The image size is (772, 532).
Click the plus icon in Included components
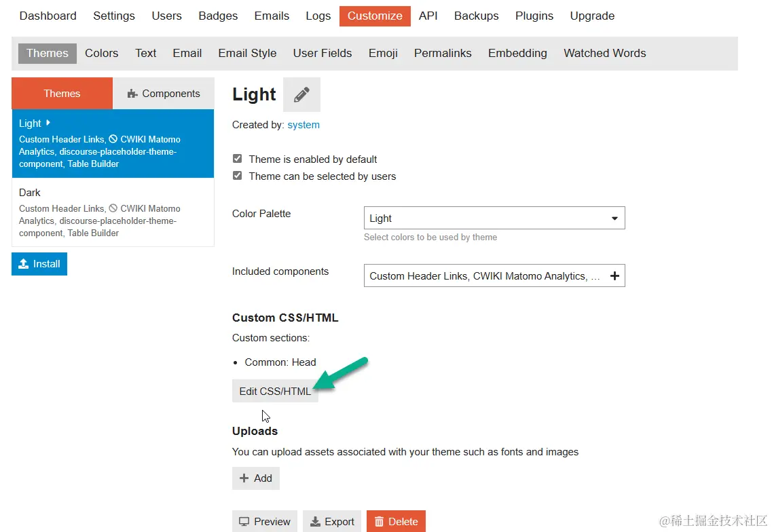[x=614, y=276]
